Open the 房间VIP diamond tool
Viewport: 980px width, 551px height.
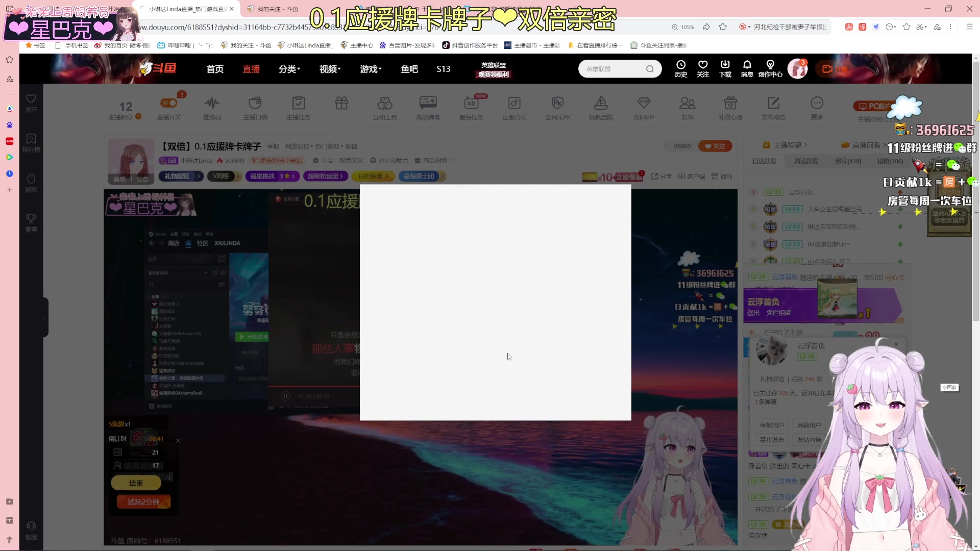(644, 108)
